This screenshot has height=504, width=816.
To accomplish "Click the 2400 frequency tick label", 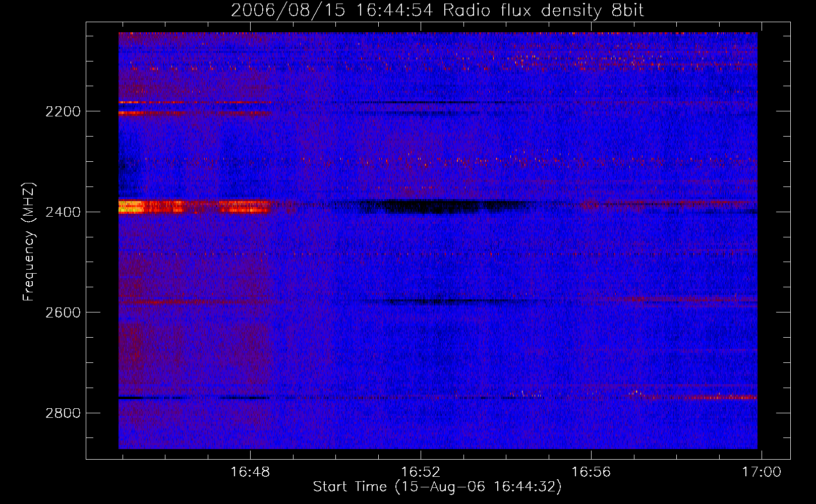I will [x=63, y=212].
